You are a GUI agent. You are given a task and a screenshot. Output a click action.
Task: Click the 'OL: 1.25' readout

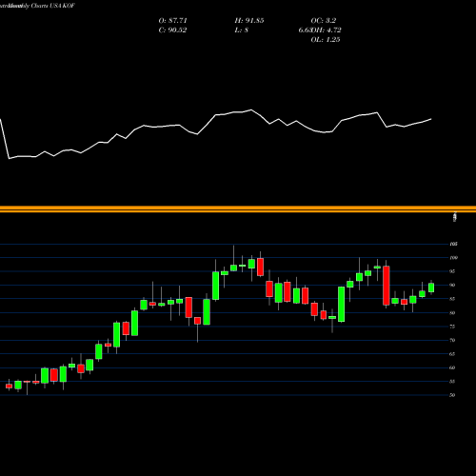coord(326,39)
